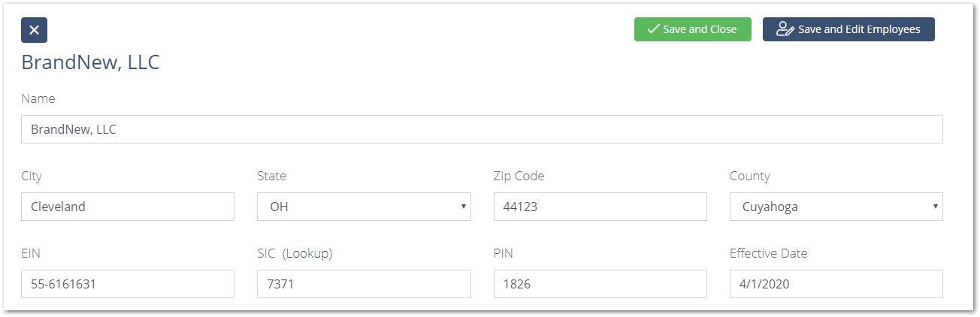
Task: Click the Save and Close button
Action: (x=693, y=29)
